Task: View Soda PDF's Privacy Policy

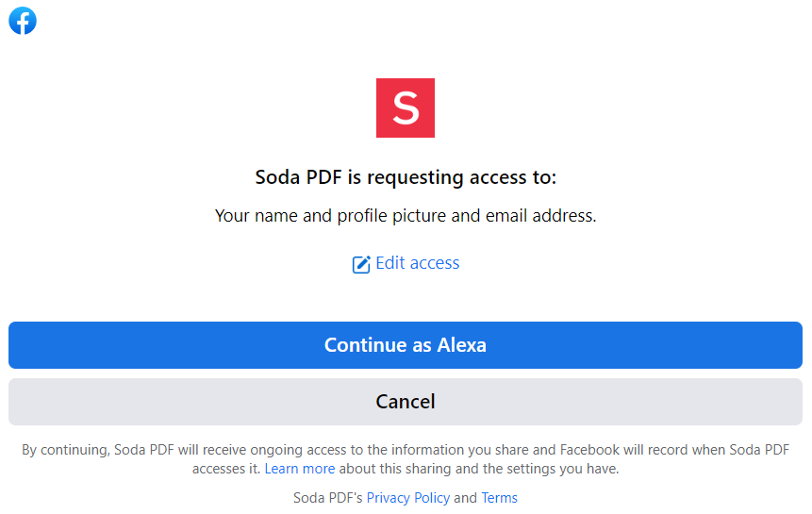Action: (x=408, y=497)
